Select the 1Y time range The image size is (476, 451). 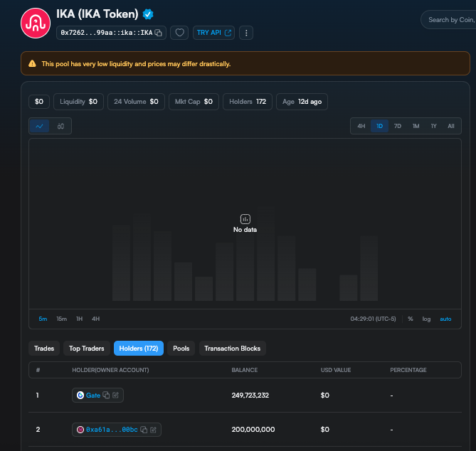434,126
